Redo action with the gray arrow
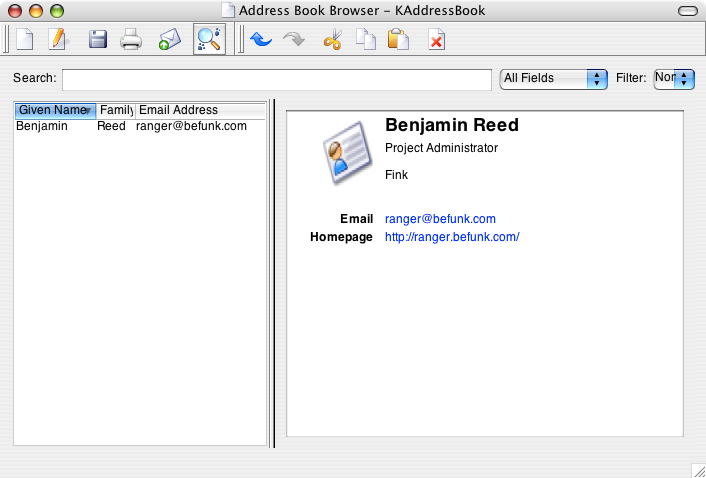Screen dimensions: 706x478 coord(294,39)
